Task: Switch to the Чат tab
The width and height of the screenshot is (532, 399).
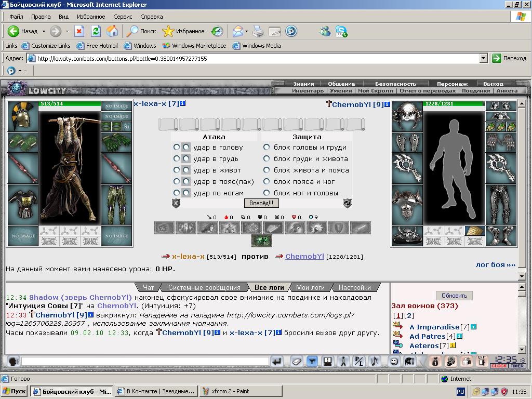Action: pyautogui.click(x=148, y=287)
